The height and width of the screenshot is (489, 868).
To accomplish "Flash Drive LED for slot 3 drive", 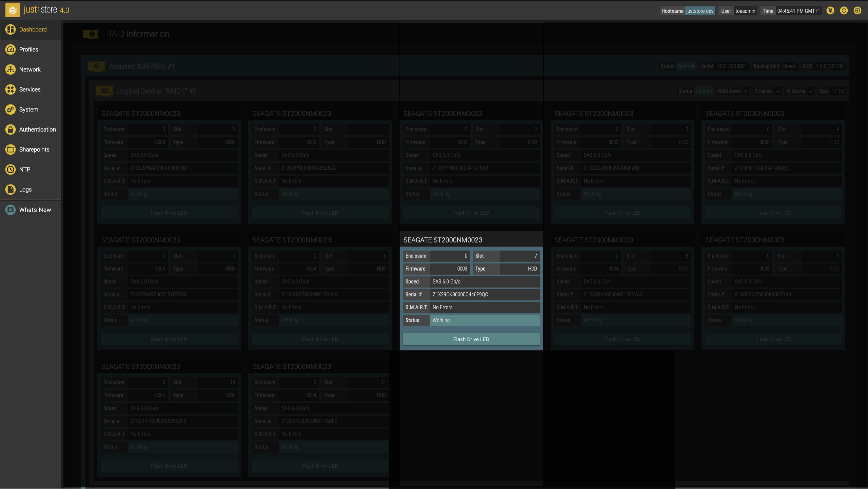I will 622,213.
